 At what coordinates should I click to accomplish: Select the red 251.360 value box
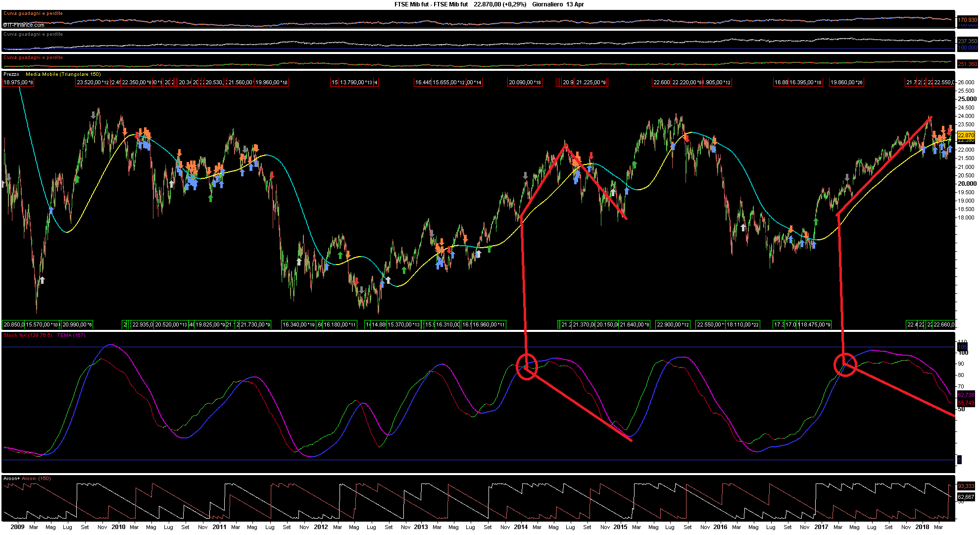click(967, 64)
